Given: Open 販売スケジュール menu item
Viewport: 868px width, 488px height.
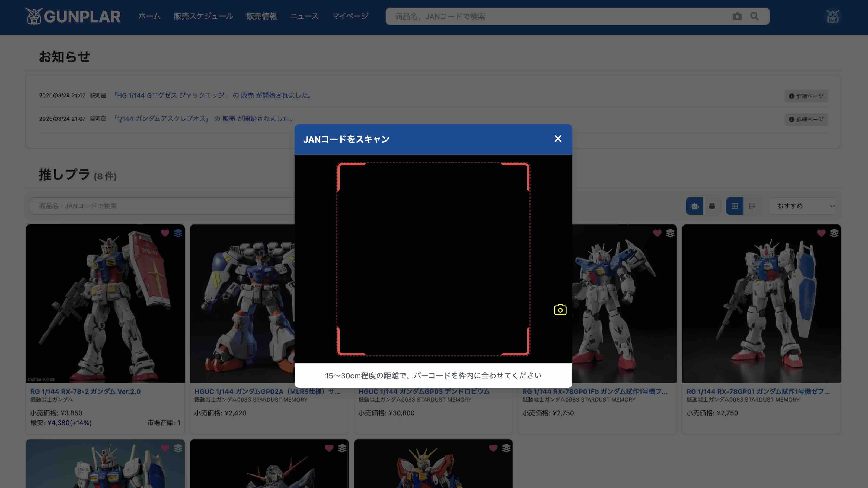Looking at the screenshot, I should [203, 16].
